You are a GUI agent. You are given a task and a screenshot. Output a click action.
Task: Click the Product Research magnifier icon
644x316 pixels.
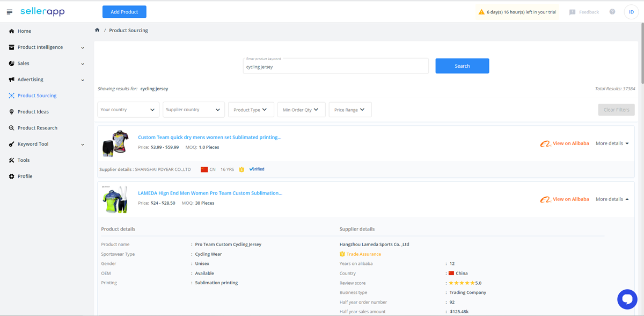[12, 128]
